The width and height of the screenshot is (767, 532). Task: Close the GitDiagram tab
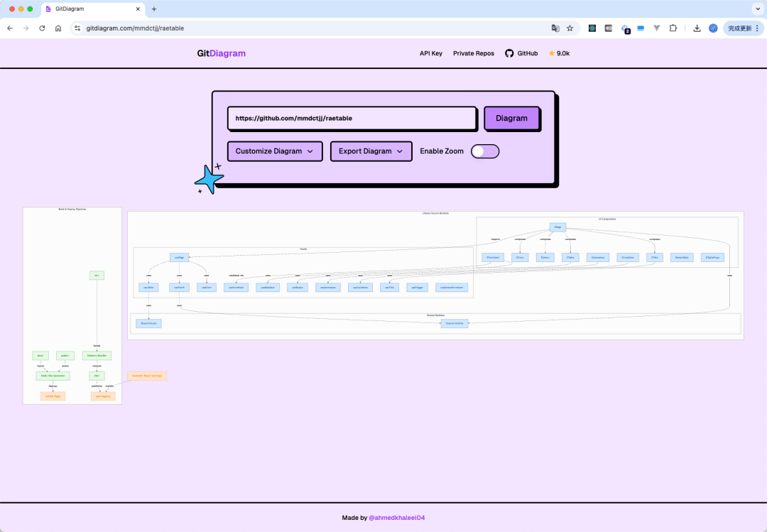tap(138, 9)
